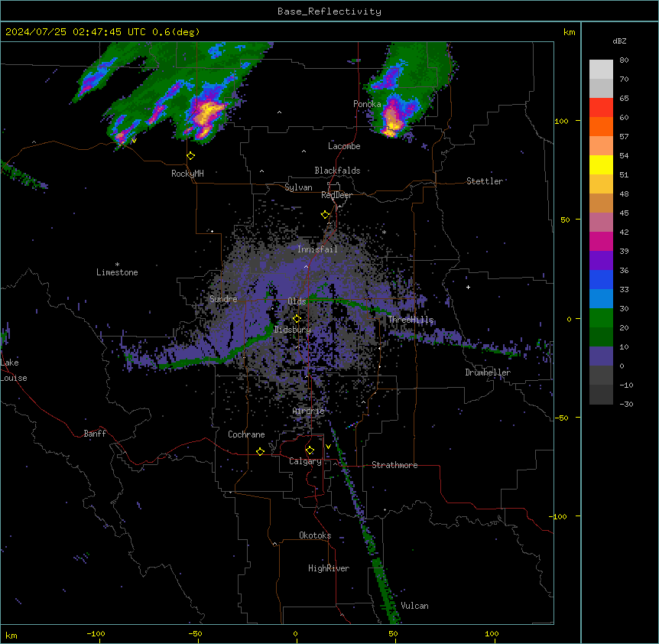Select the Sylvan label
The height and width of the screenshot is (644, 659).
[x=298, y=187]
